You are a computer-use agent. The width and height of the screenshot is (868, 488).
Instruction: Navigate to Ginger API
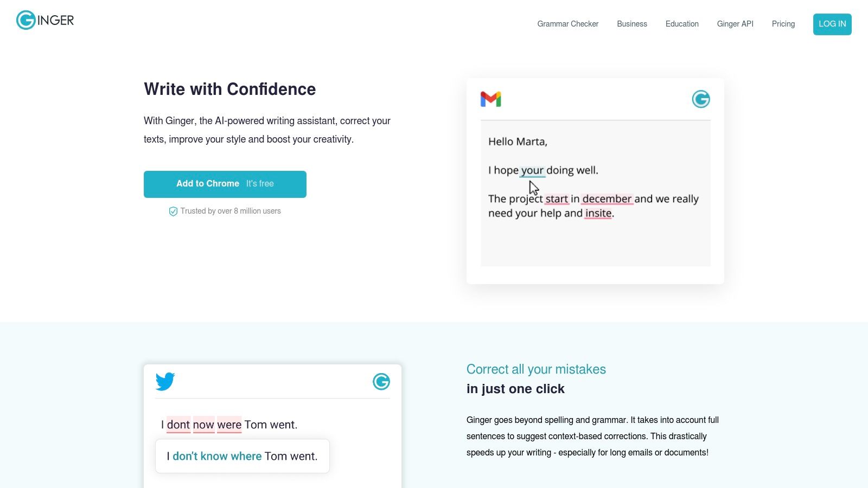735,24
